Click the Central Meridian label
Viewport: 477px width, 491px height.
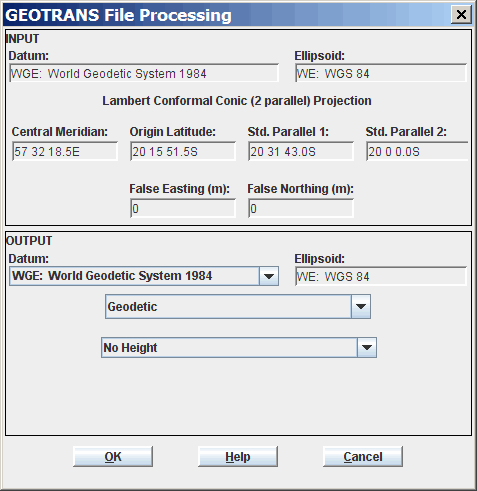(x=60, y=132)
